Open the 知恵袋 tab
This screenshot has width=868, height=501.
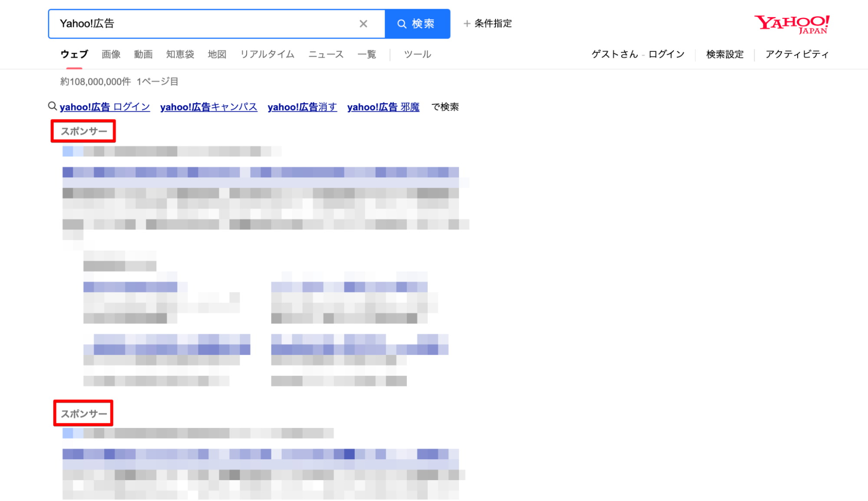pyautogui.click(x=180, y=54)
